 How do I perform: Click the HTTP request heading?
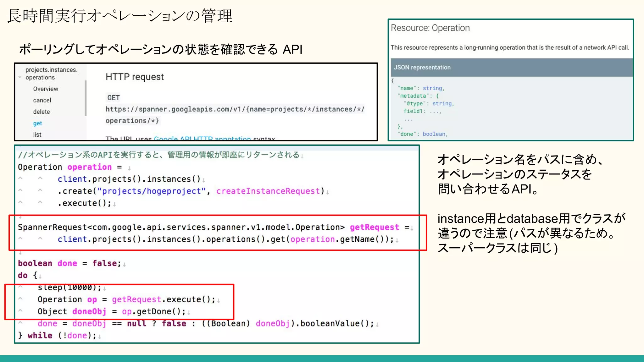coord(135,77)
